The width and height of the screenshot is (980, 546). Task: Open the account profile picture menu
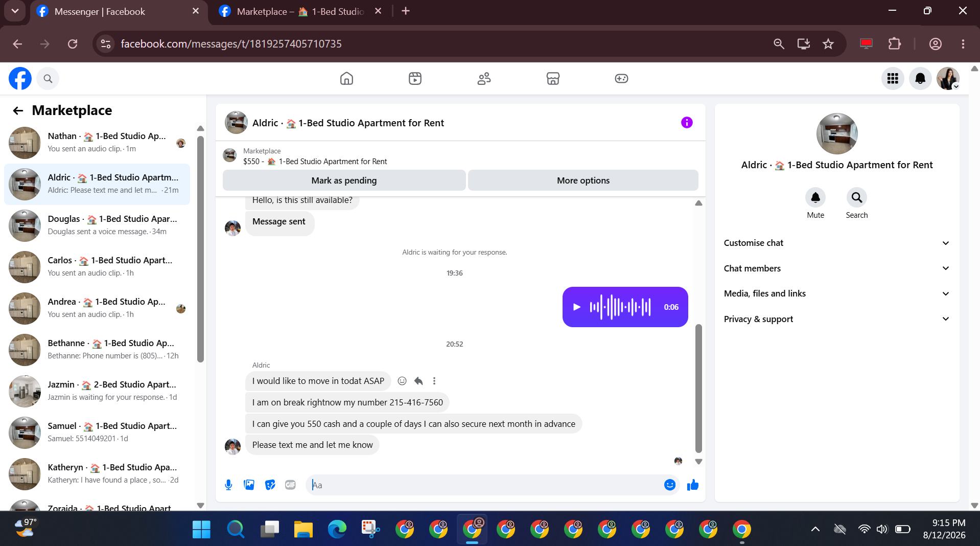coord(948,78)
